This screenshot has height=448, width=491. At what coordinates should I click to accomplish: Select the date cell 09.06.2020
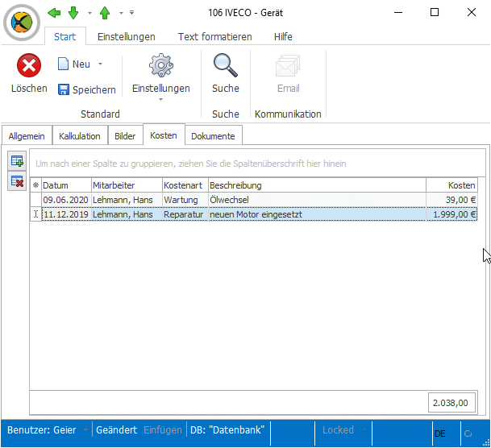(66, 200)
